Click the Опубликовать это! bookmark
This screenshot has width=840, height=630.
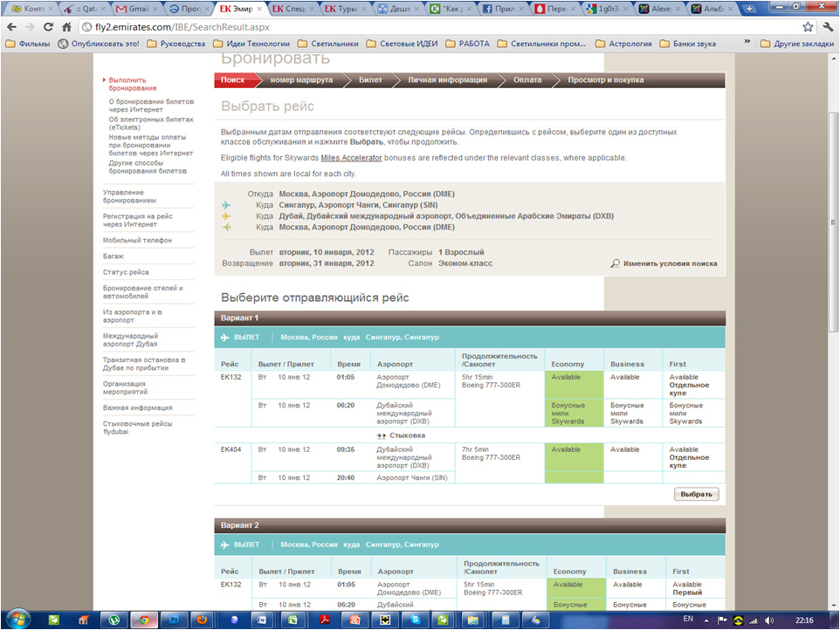[99, 44]
